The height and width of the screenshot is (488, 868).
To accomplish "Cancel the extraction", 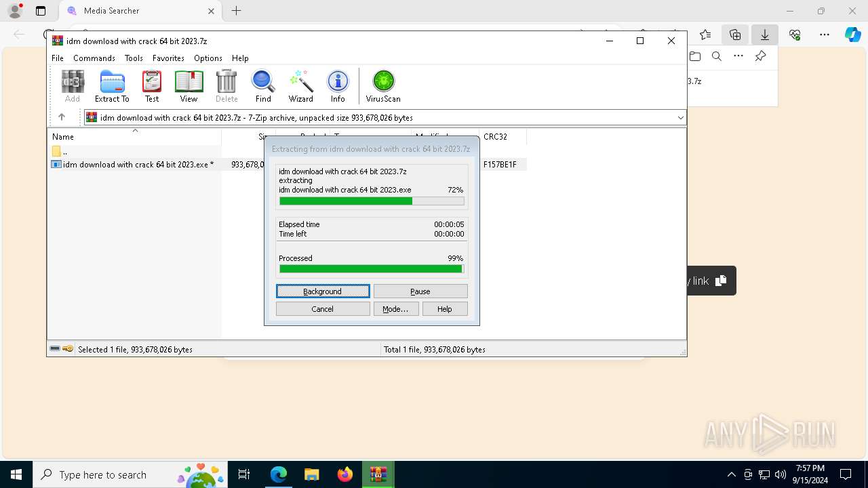I will tap(323, 309).
